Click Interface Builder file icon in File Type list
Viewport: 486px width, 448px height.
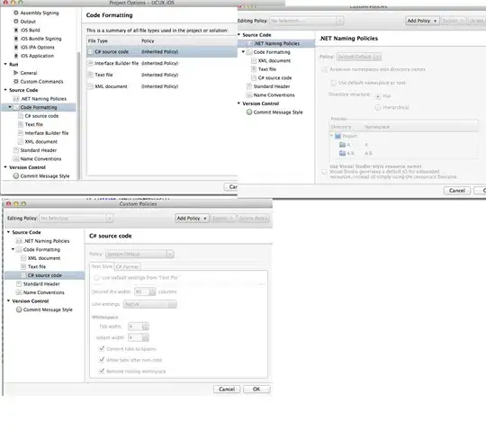pos(90,63)
